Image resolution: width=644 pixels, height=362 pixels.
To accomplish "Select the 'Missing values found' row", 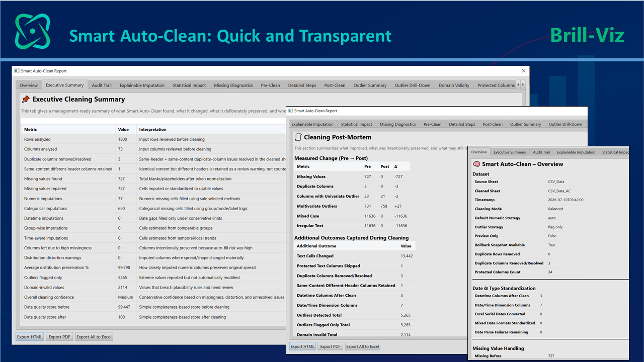I will click(x=153, y=178).
